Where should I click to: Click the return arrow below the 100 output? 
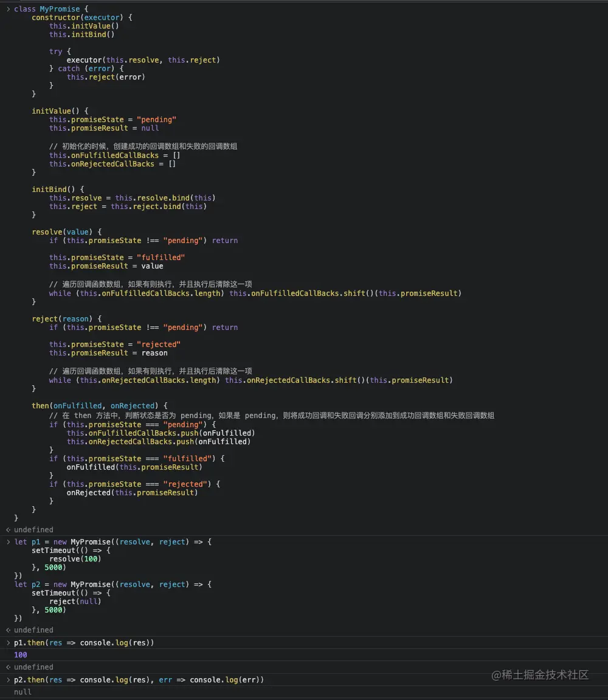(x=8, y=667)
